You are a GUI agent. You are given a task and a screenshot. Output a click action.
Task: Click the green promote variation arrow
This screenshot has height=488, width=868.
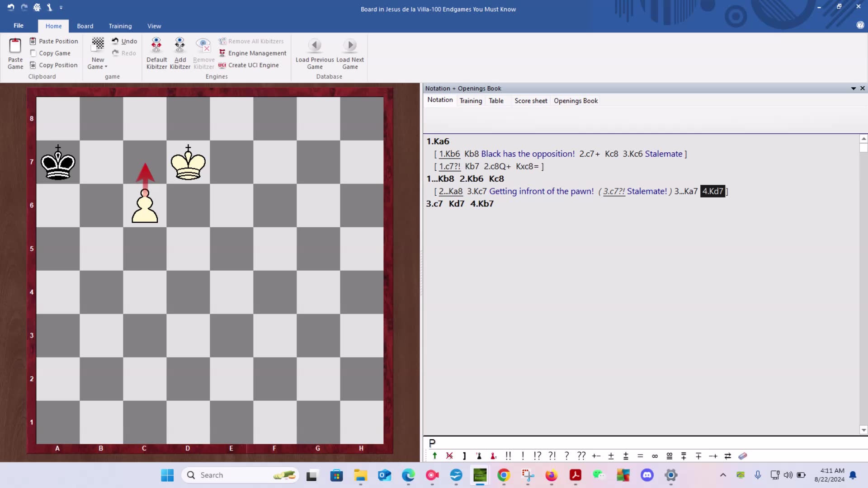tap(434, 456)
